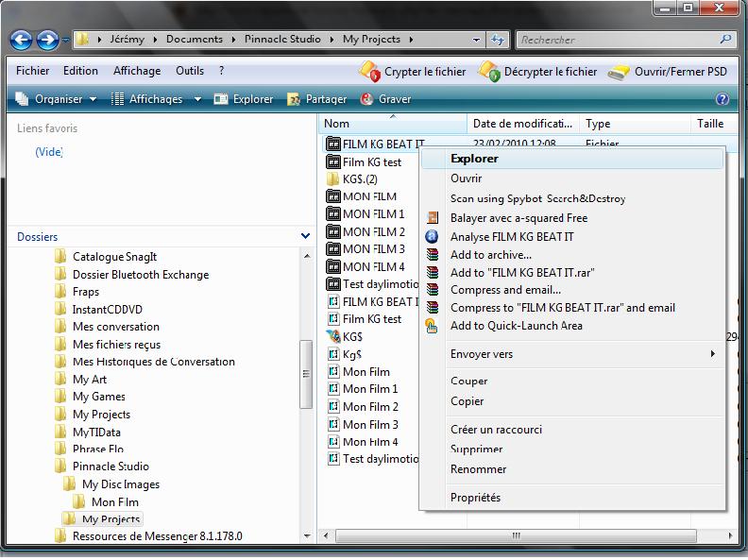Expand the recent pages dropdown near nav arrows
Image resolution: width=748 pixels, height=560 pixels.
click(x=65, y=40)
